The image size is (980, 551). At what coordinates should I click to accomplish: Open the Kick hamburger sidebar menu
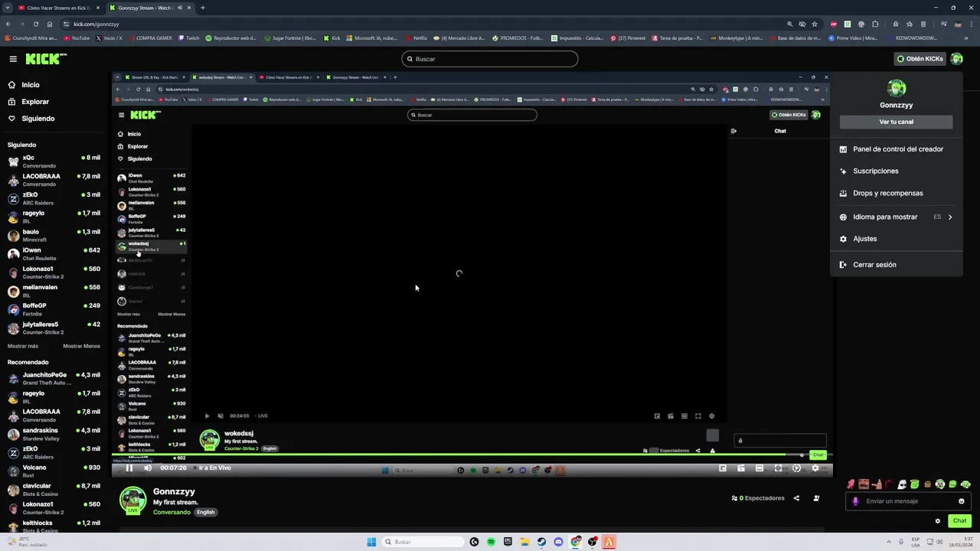(x=13, y=59)
